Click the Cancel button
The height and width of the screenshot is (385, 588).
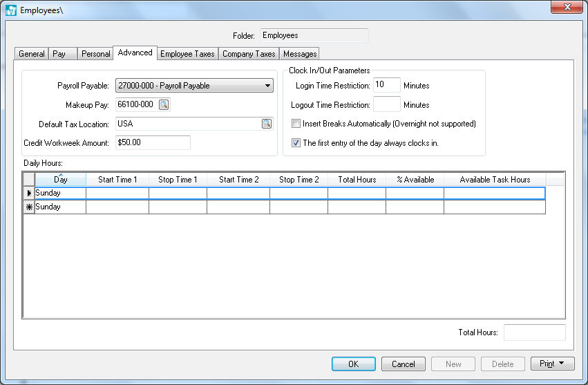tap(404, 364)
